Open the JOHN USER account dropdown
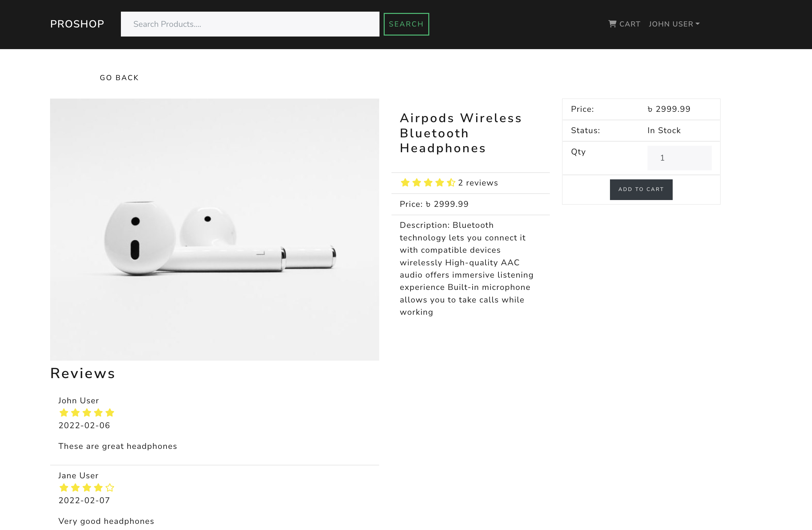 tap(671, 24)
